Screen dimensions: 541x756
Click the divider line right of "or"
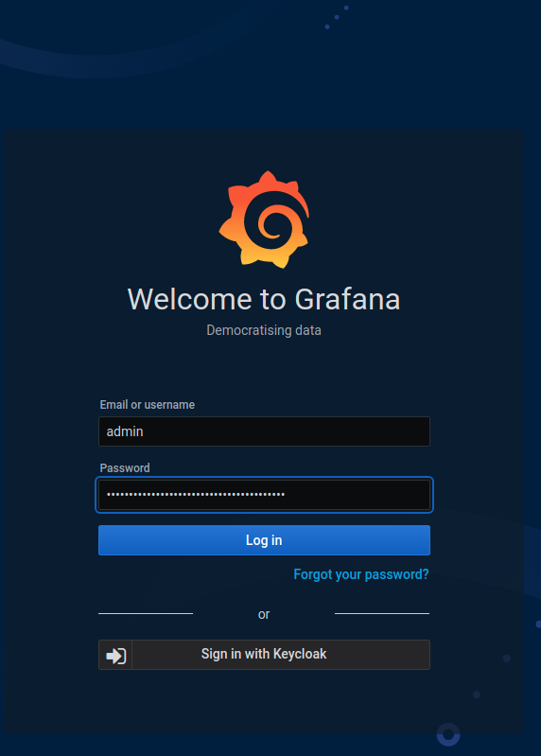tap(382, 613)
